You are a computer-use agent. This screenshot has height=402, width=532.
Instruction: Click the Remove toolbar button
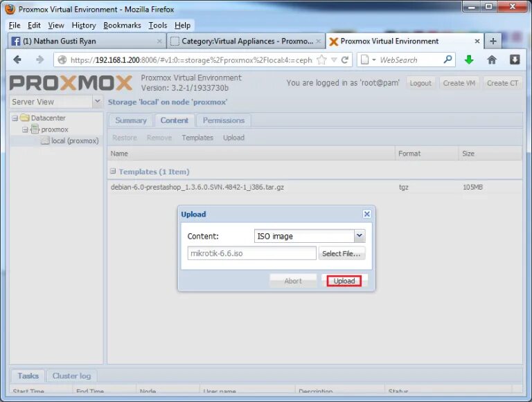[x=159, y=138]
